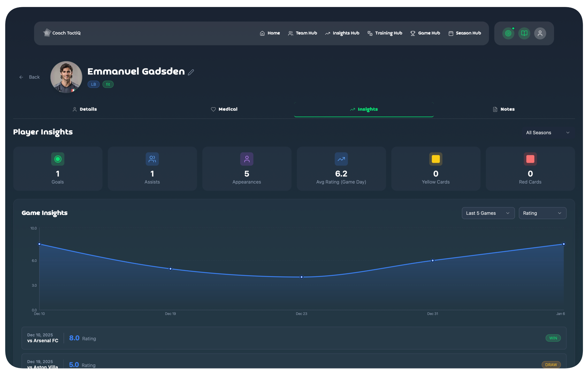This screenshot has width=588, height=369.
Task: Go Back to previous page
Action: coord(30,77)
